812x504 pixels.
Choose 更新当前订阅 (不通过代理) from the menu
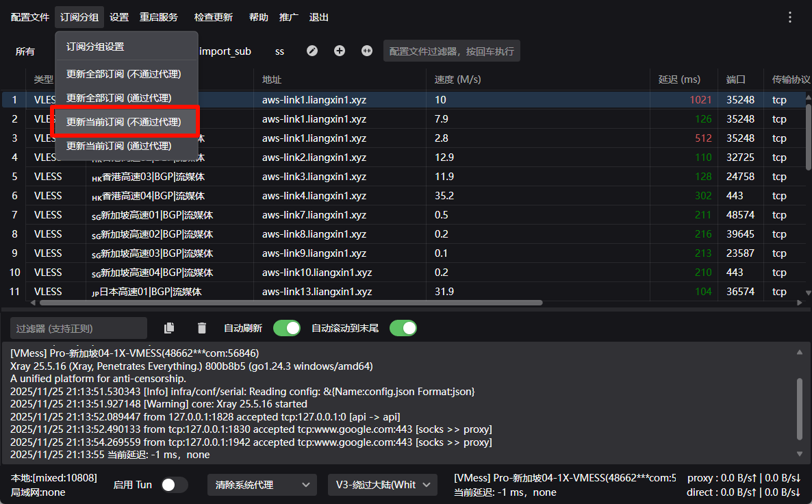pos(124,122)
